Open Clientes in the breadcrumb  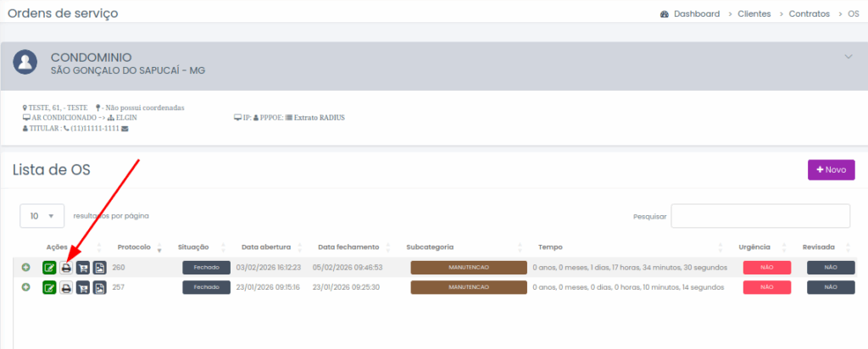pyautogui.click(x=753, y=14)
